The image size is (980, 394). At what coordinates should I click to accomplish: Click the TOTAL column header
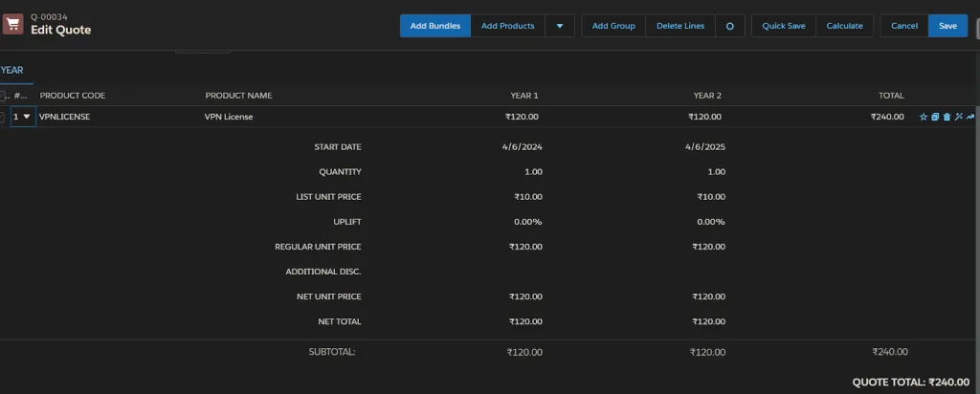coord(891,96)
